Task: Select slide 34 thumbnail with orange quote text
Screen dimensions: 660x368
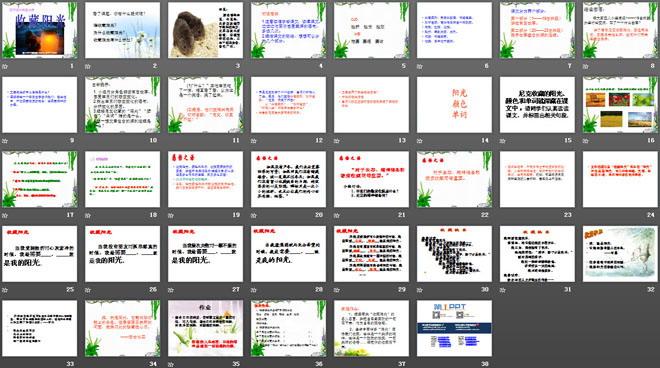Action: 122,328
